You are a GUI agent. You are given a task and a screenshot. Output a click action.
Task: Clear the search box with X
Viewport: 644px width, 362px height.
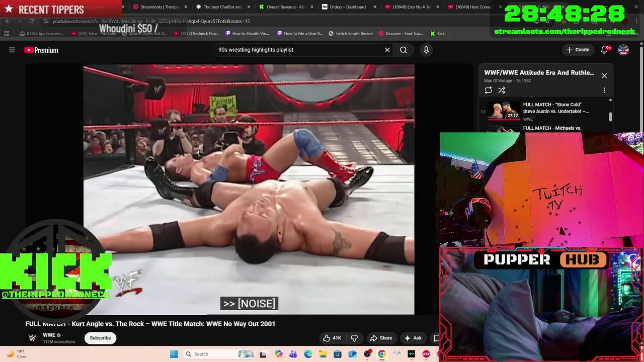387,50
